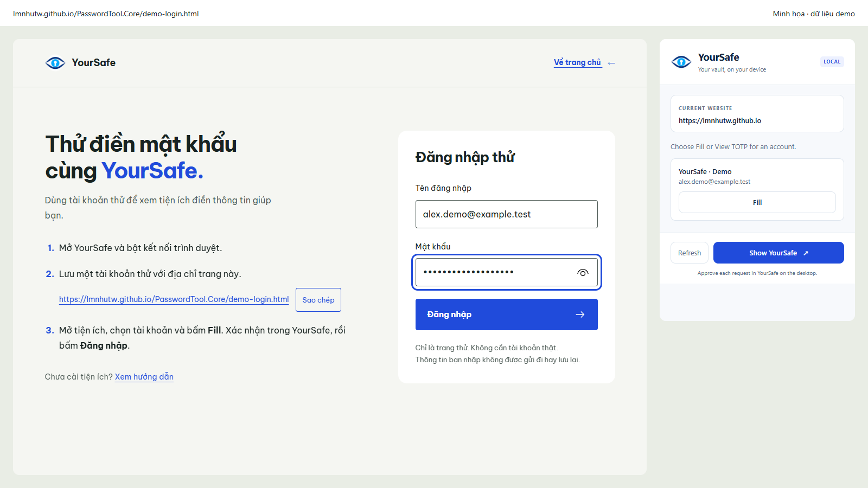Click the external-link icon on Show YourSafe
868x488 pixels.
point(806,253)
